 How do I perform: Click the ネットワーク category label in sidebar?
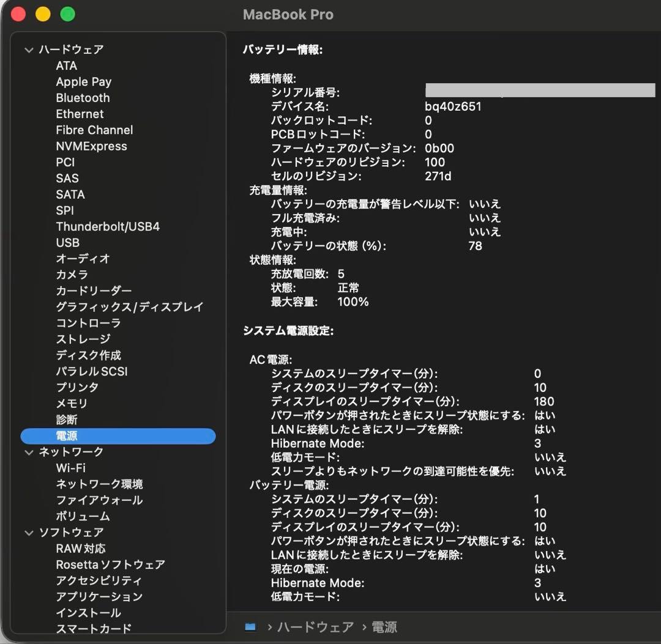(71, 452)
